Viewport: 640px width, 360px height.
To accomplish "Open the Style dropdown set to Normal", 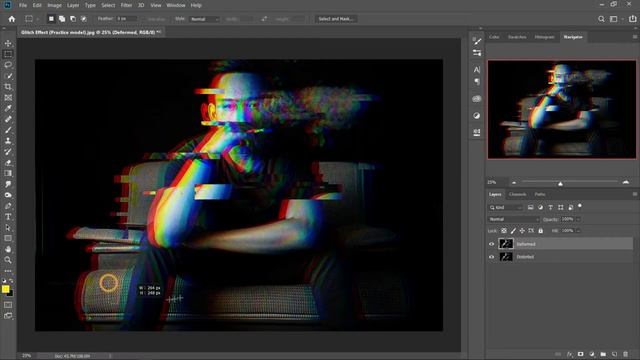I will pyautogui.click(x=204, y=19).
